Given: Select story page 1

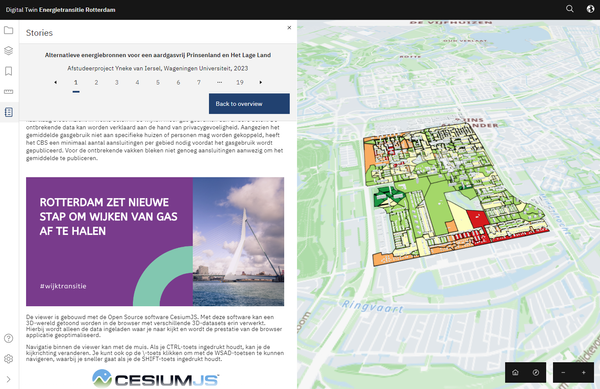Looking at the screenshot, I should point(76,82).
